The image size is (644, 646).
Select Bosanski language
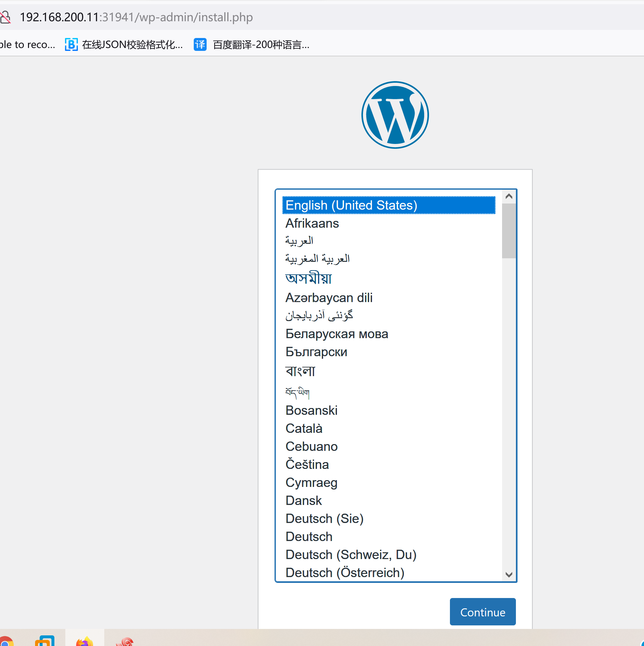389,410
